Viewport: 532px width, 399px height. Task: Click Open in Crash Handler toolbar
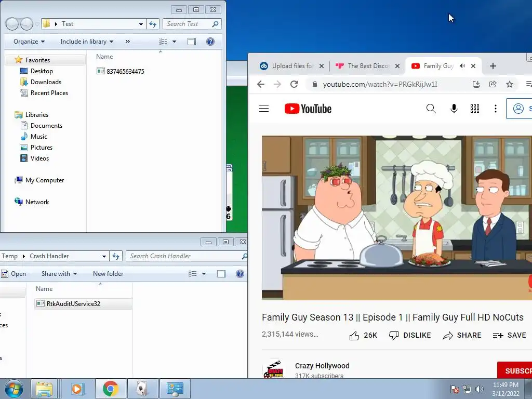point(14,273)
